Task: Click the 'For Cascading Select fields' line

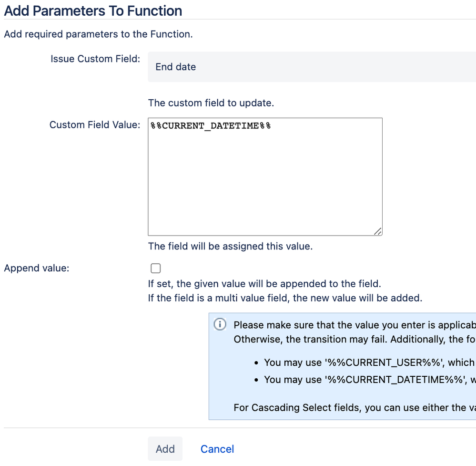Action: coord(354,407)
